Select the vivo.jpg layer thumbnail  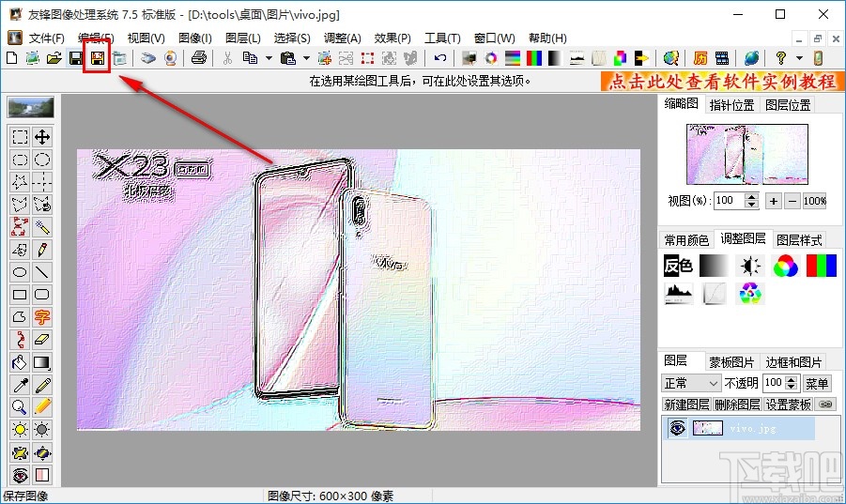point(707,428)
